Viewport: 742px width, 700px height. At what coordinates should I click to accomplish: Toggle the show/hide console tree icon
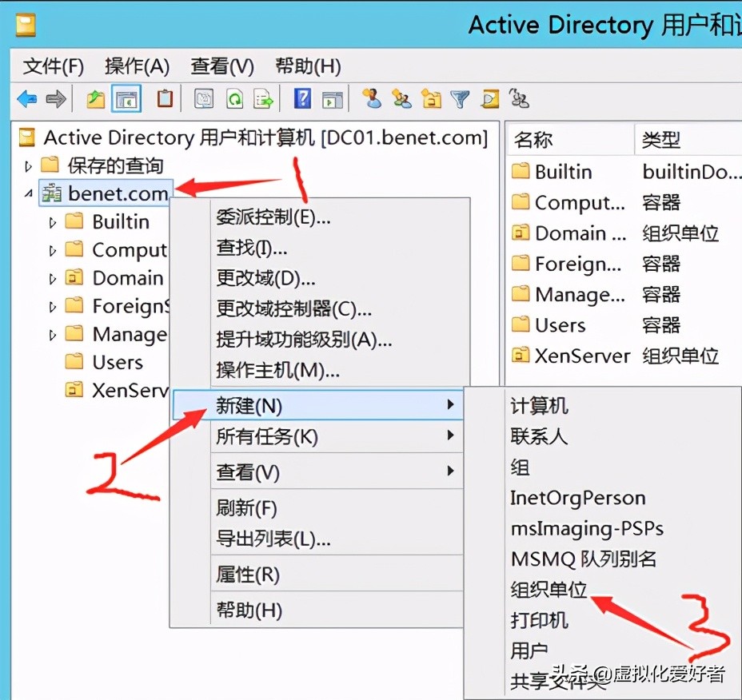tap(126, 99)
